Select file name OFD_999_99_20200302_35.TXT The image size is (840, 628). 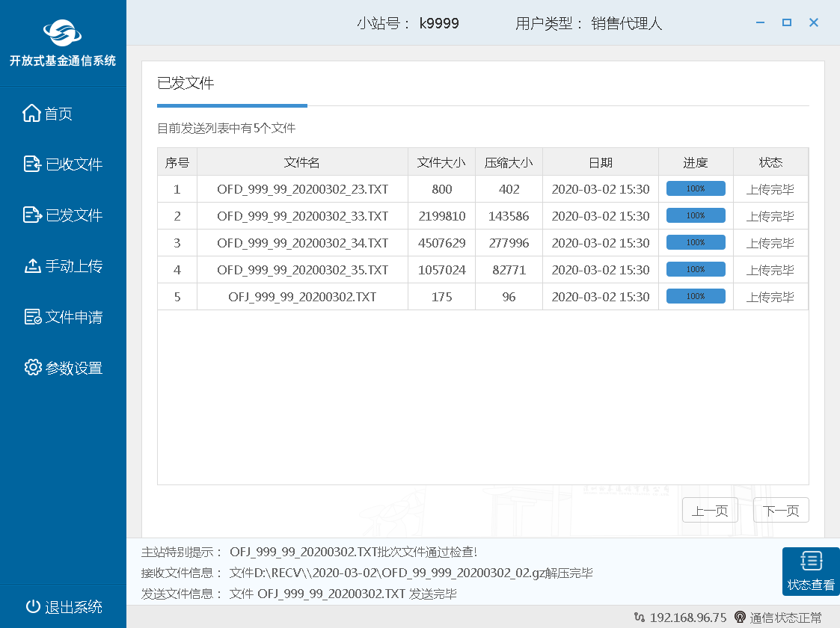302,270
